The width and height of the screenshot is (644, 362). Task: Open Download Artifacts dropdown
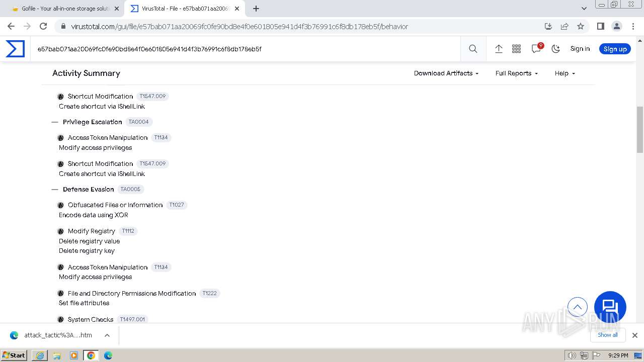click(446, 73)
